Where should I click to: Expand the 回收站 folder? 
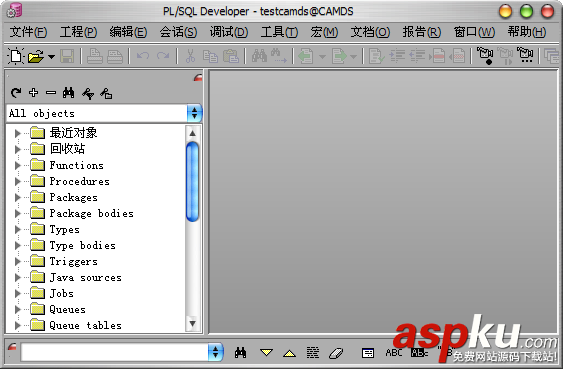[17, 149]
